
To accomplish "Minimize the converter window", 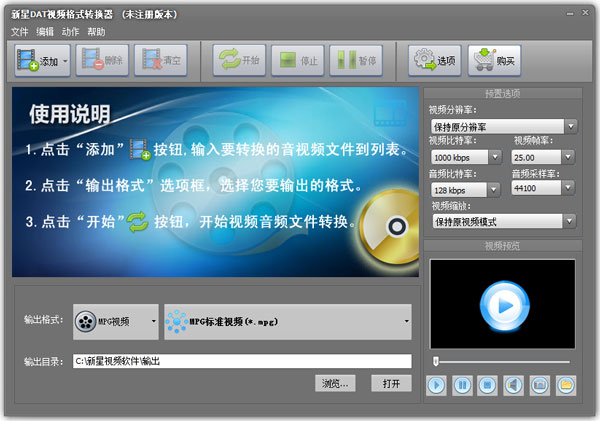I will [x=570, y=13].
